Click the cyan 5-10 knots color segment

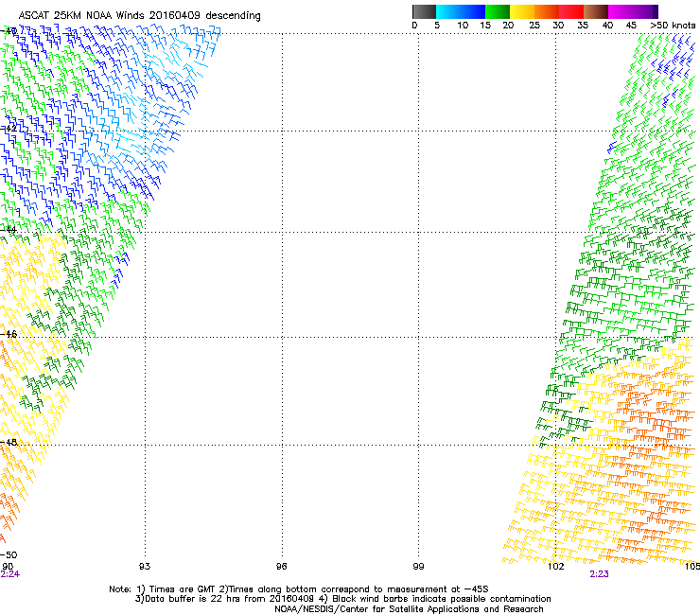coord(448,11)
